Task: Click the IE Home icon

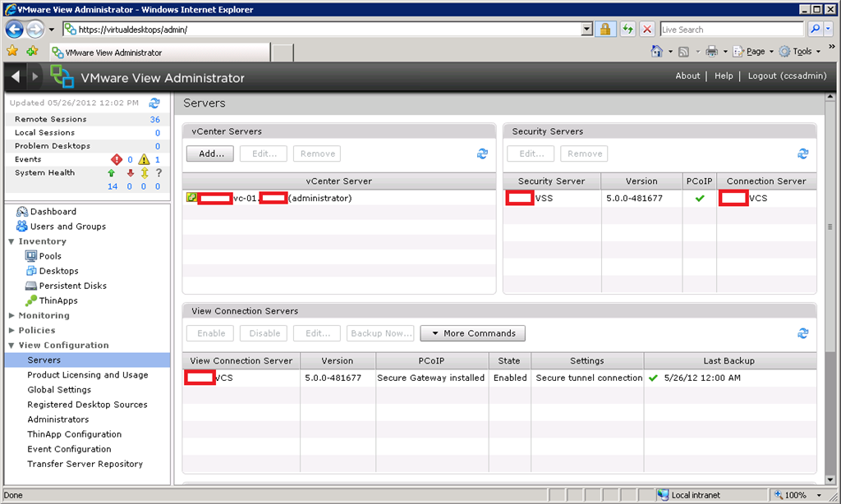Action: point(656,52)
